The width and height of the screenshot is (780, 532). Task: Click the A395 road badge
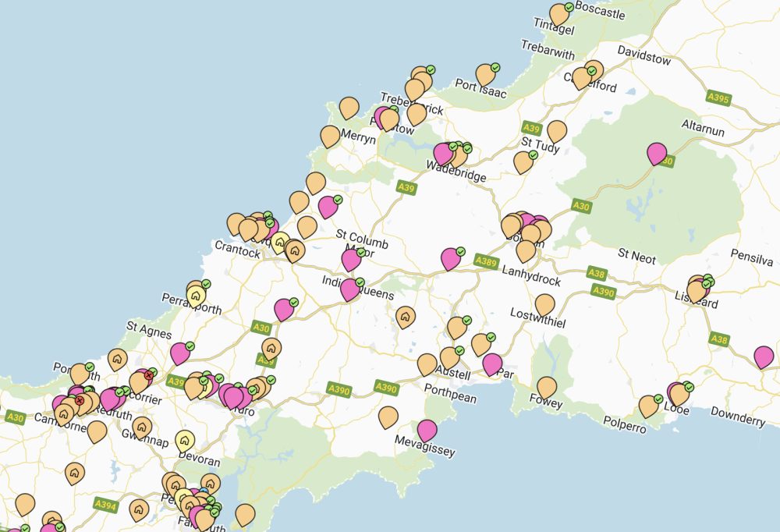718,98
